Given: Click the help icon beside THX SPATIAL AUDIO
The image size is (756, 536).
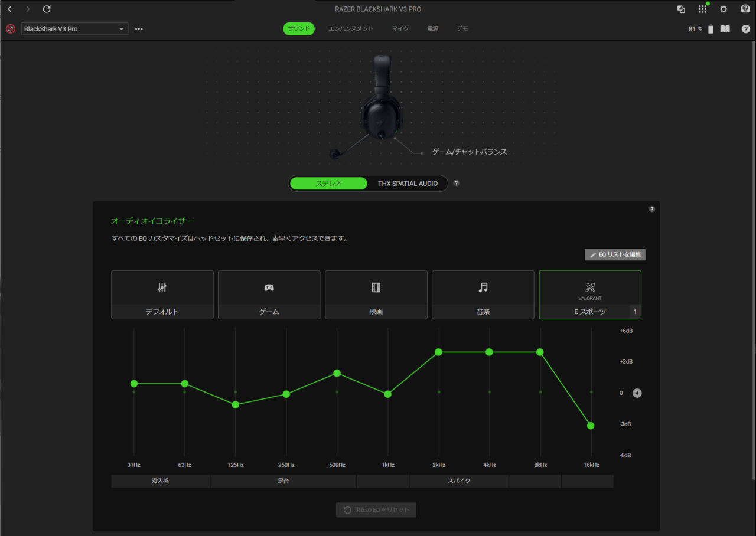Looking at the screenshot, I should point(456,183).
